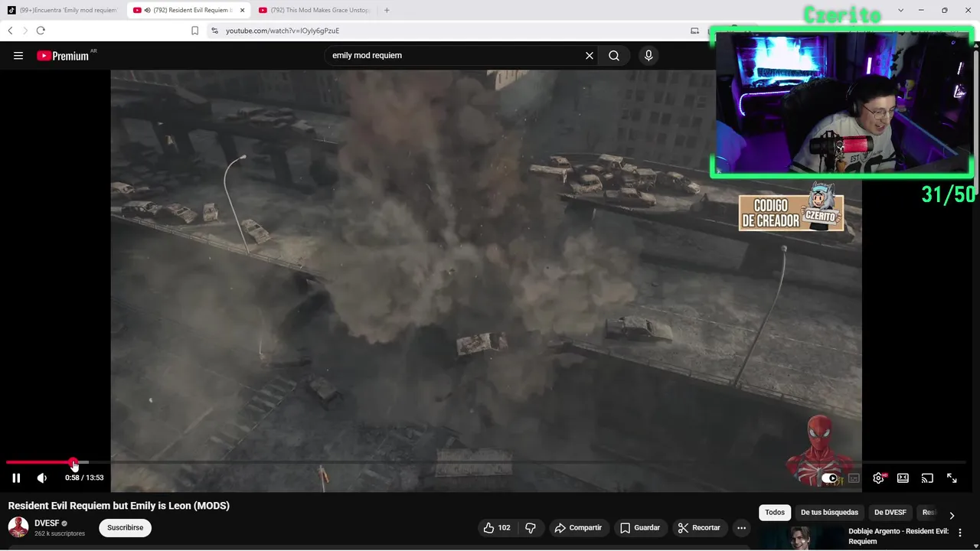Switch to the TikTok Emily mod requiem tab
This screenshot has height=551, width=980.
pos(64,10)
